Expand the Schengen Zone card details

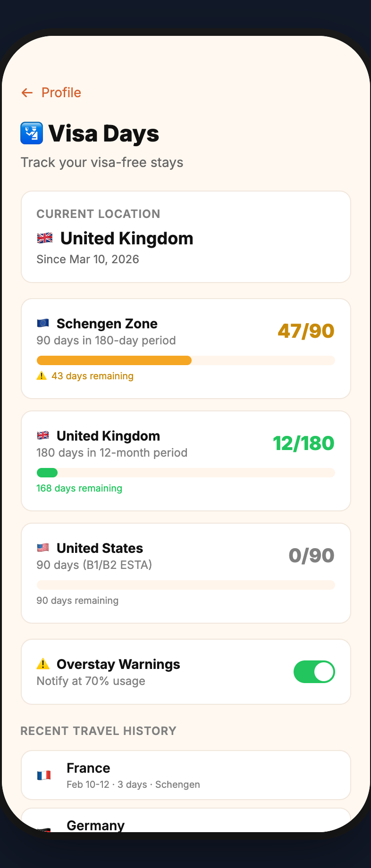185,348
